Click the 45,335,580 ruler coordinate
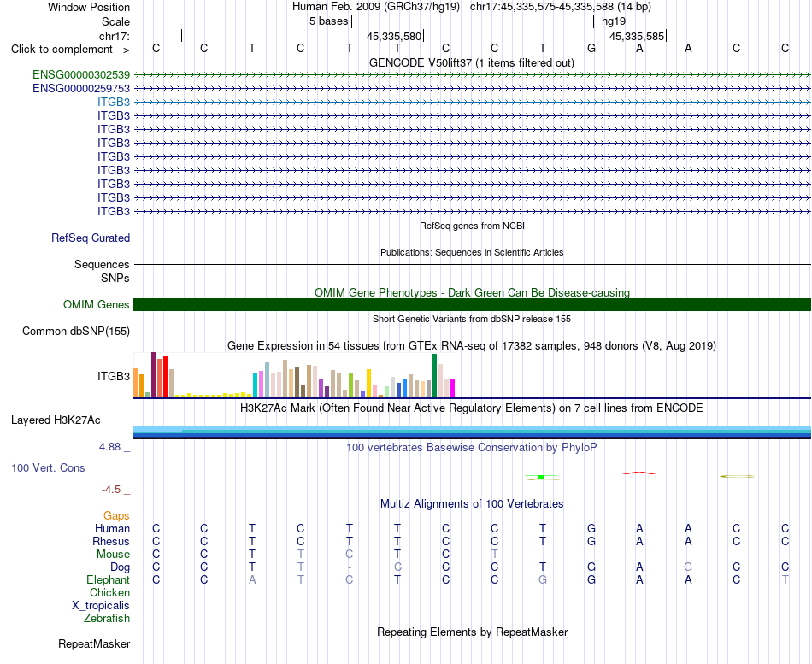This screenshot has width=812, height=664. pyautogui.click(x=394, y=36)
